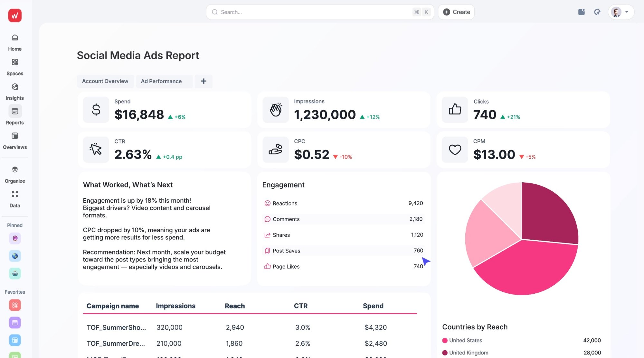
Task: Open the pinned crystal ball workspace
Action: pos(15,238)
